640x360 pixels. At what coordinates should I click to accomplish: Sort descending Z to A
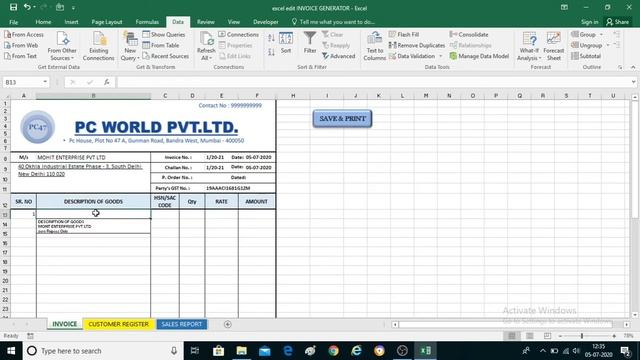[271, 52]
